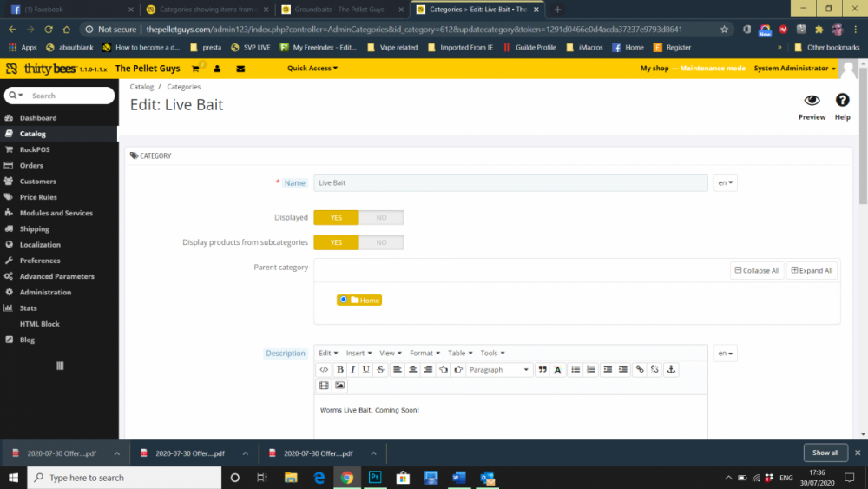Toggle bold formatting in description editor

(x=339, y=369)
